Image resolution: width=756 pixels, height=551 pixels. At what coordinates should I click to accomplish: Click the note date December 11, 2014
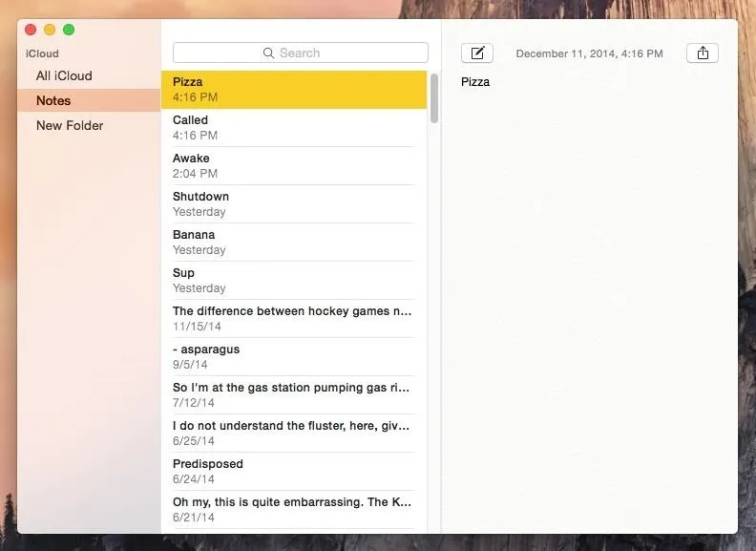point(589,53)
